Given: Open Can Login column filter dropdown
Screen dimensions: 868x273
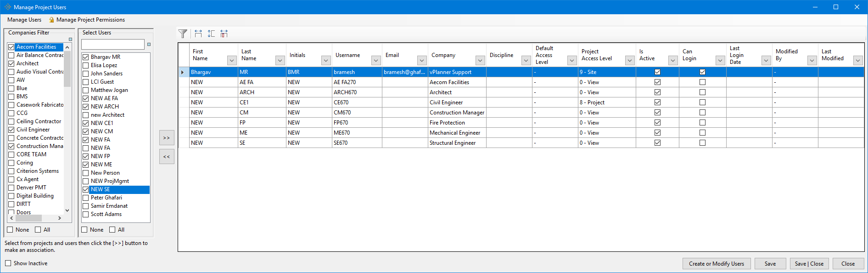Looking at the screenshot, I should pyautogui.click(x=720, y=60).
